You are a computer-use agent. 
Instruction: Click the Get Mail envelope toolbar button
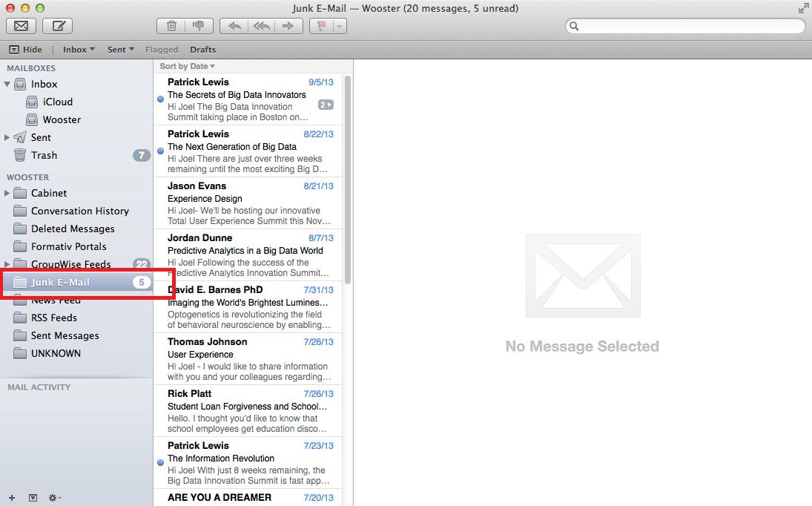pos(22,26)
